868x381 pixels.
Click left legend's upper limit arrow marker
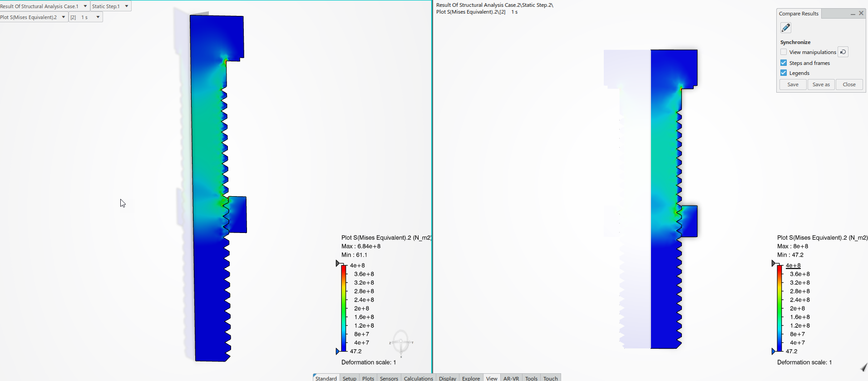(338, 264)
